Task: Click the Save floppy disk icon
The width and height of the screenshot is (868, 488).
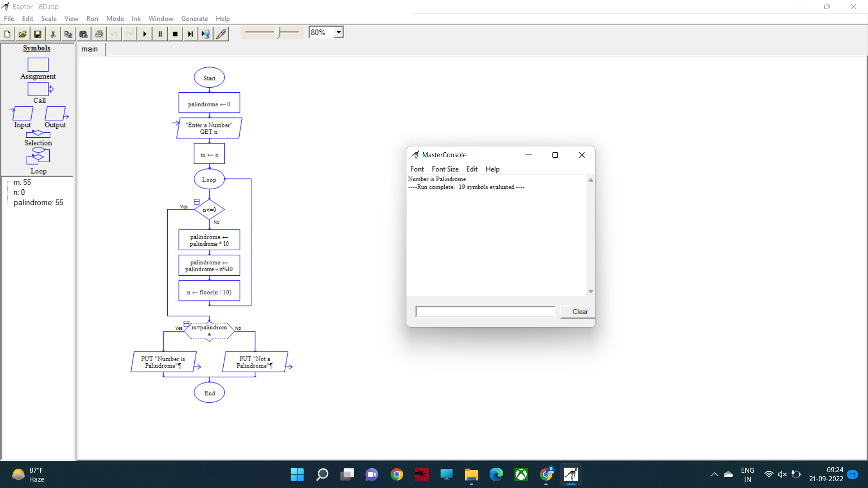Action: [x=38, y=34]
